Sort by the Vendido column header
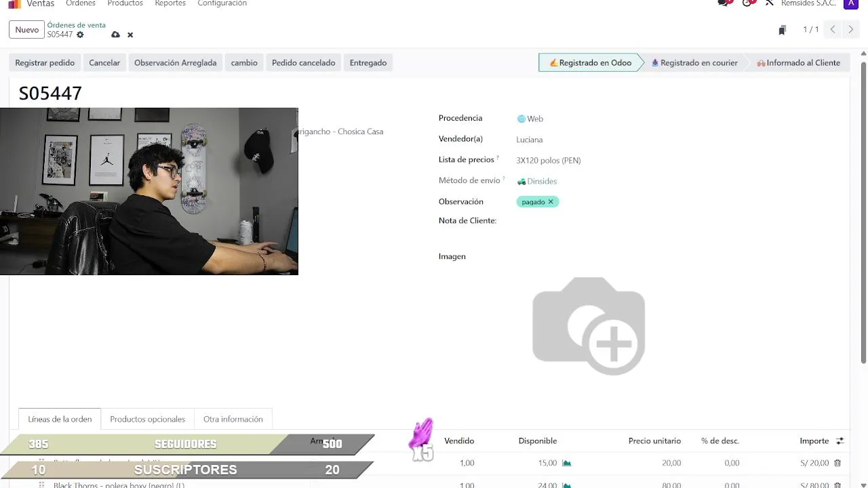The width and height of the screenshot is (868, 488). coord(459,441)
